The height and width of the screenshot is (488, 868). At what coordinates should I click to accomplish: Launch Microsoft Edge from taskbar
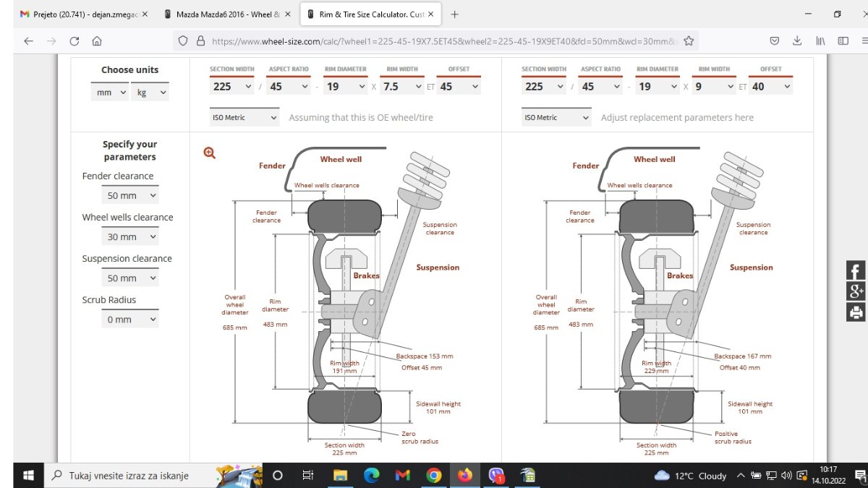371,475
